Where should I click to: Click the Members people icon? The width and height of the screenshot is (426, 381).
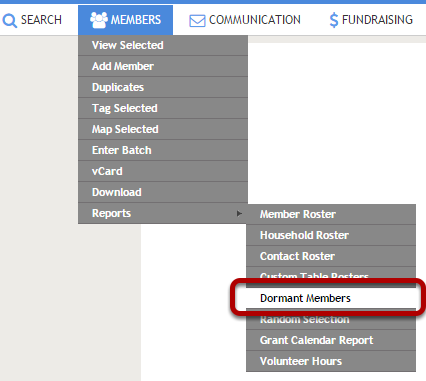click(99, 20)
